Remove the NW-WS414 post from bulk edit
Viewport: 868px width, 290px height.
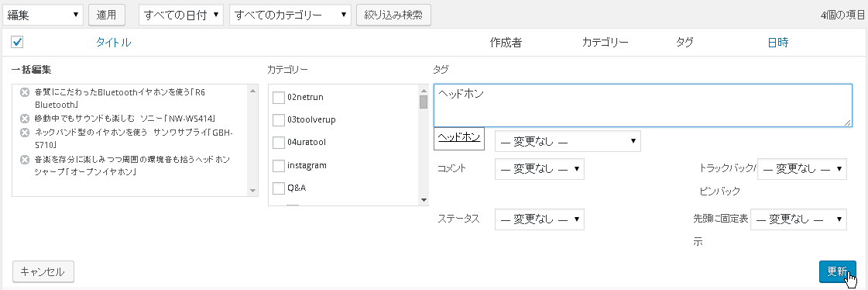pos(24,119)
